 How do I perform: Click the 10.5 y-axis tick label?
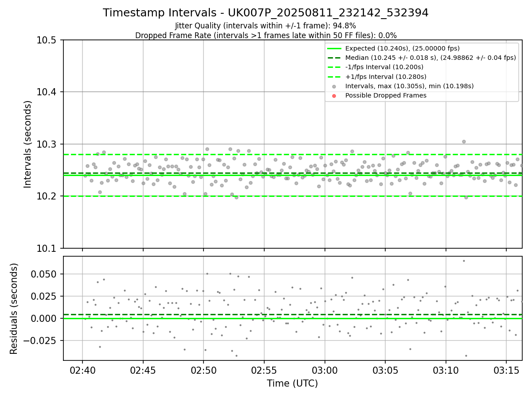[x=49, y=40]
